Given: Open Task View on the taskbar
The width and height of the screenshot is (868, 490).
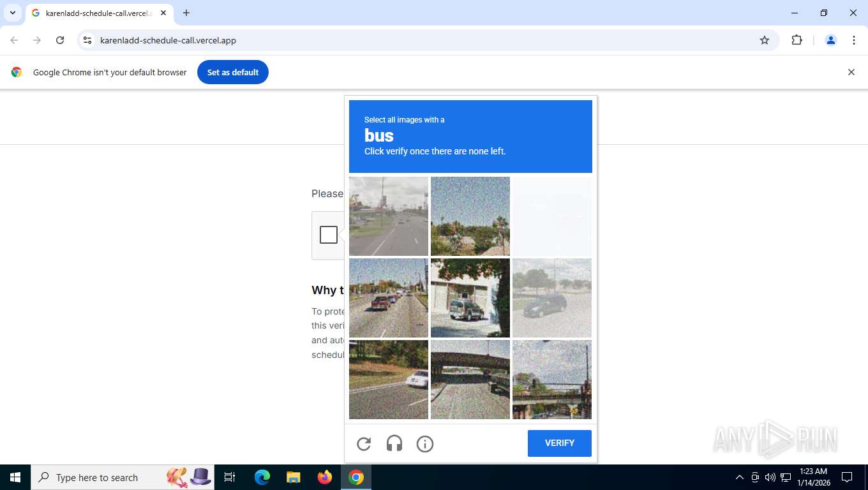Looking at the screenshot, I should [230, 477].
